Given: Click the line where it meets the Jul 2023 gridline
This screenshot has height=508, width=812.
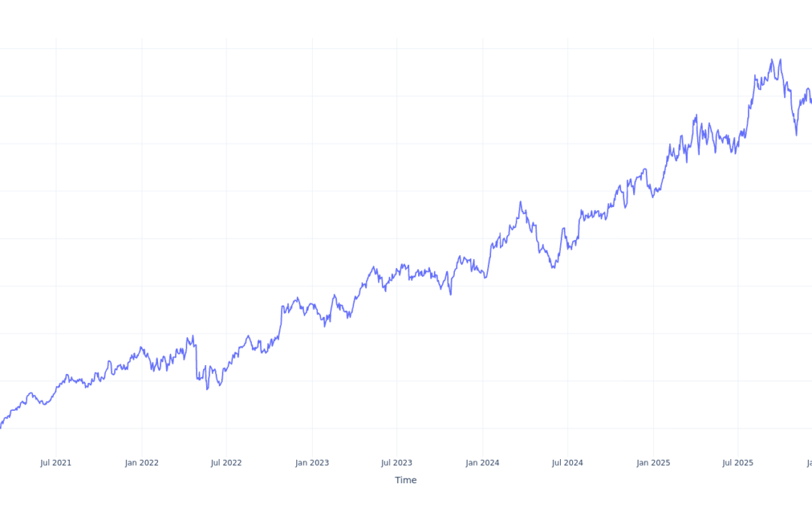Looking at the screenshot, I should click(397, 272).
